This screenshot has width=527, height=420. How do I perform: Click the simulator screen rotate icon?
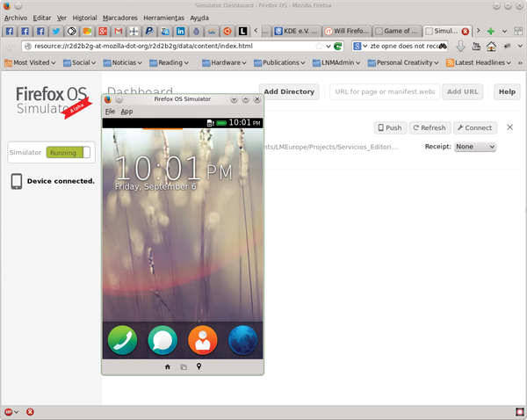click(x=184, y=367)
